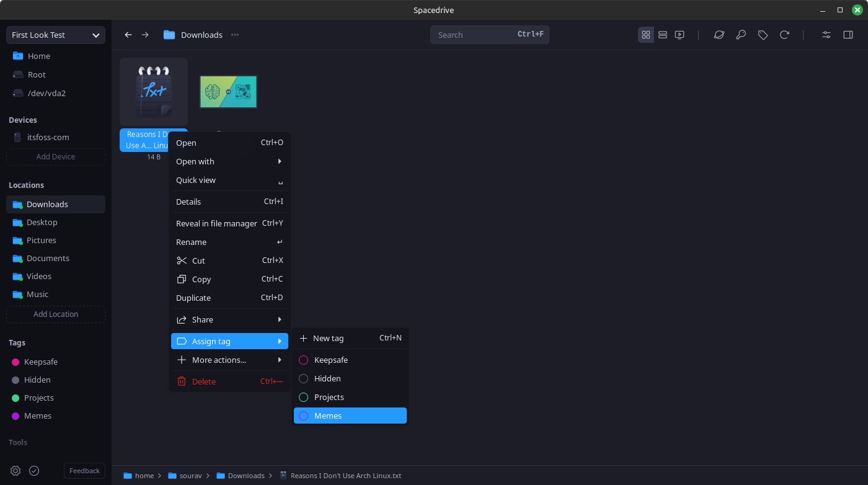
Task: Select the Hidden tag radio button
Action: point(303,378)
